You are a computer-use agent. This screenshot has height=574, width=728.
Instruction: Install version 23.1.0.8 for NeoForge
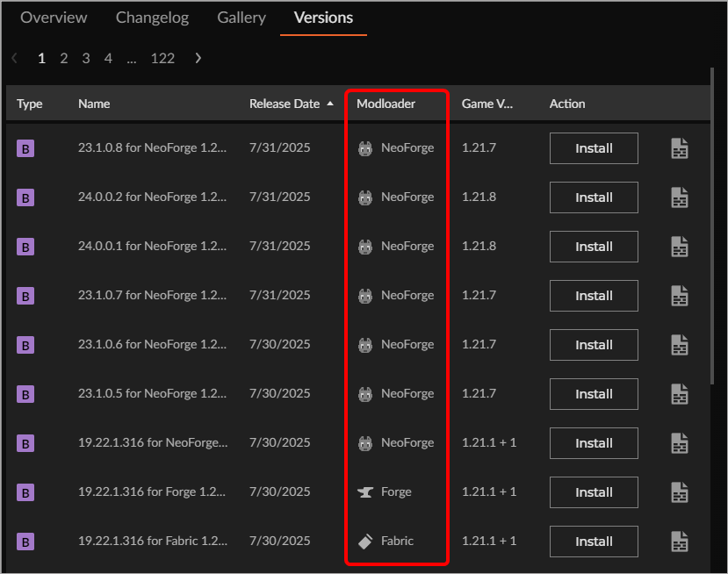594,148
